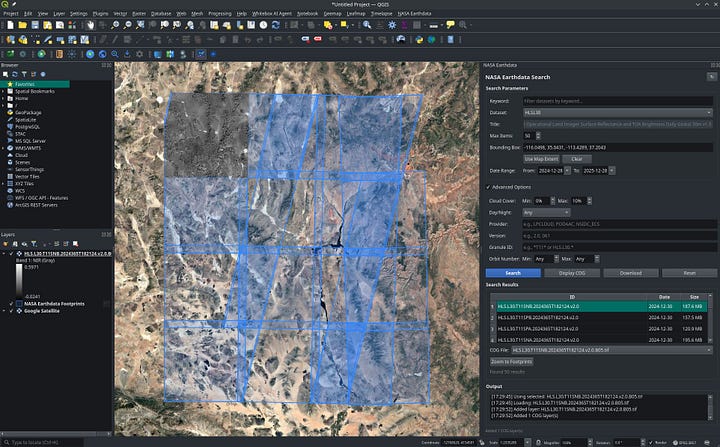This screenshot has height=447, width=720.
Task: Click the Display COG button
Action: (572, 273)
